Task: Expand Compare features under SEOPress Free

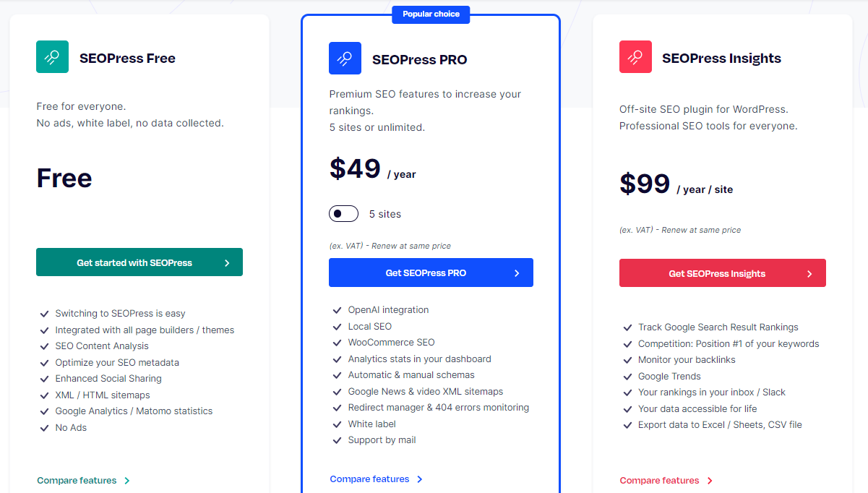Action: click(x=78, y=480)
